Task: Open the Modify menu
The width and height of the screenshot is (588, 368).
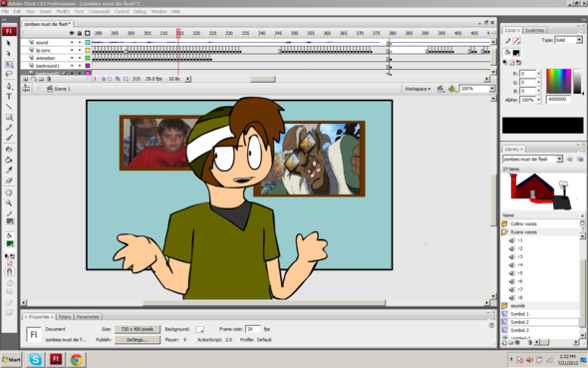Action: [63, 12]
